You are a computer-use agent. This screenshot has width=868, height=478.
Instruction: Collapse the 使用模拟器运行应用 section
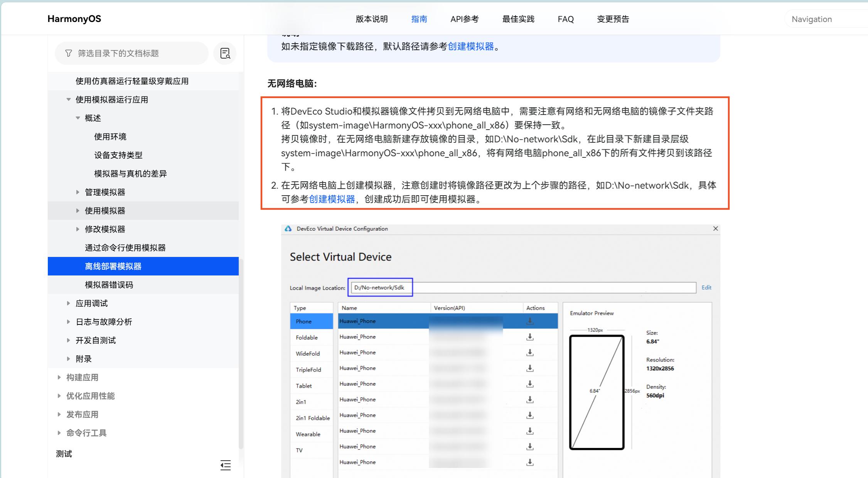[x=69, y=99]
